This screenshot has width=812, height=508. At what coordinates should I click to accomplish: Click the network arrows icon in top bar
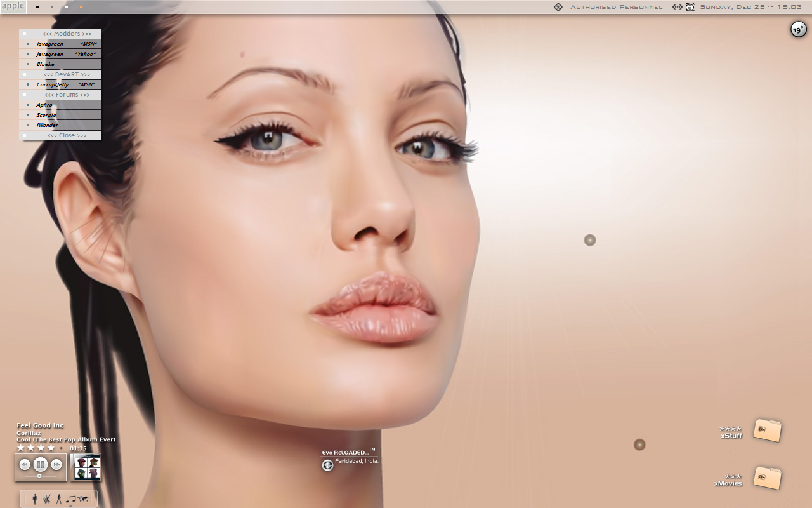[678, 7]
